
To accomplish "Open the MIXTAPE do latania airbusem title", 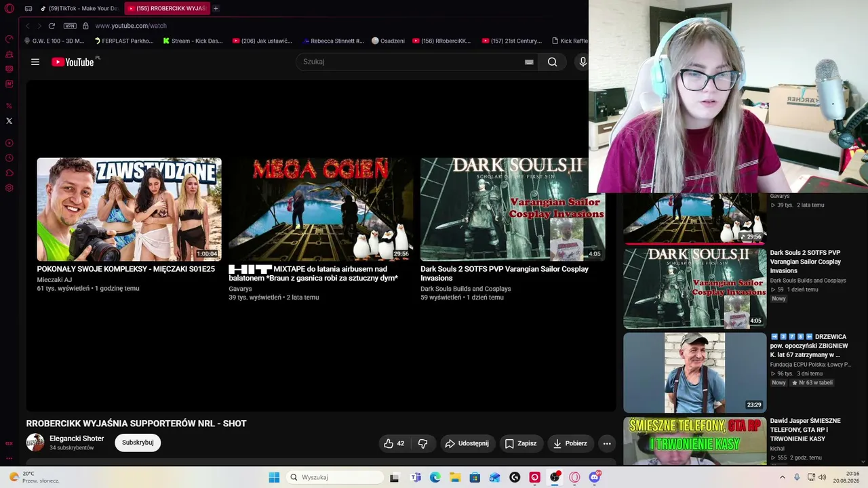I will (313, 273).
